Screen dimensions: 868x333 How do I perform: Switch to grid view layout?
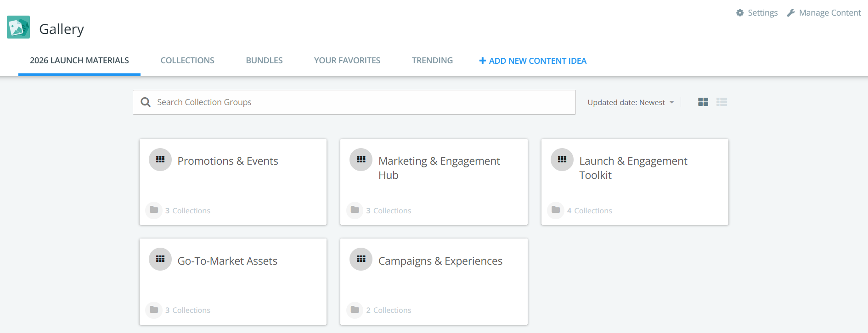(x=703, y=102)
